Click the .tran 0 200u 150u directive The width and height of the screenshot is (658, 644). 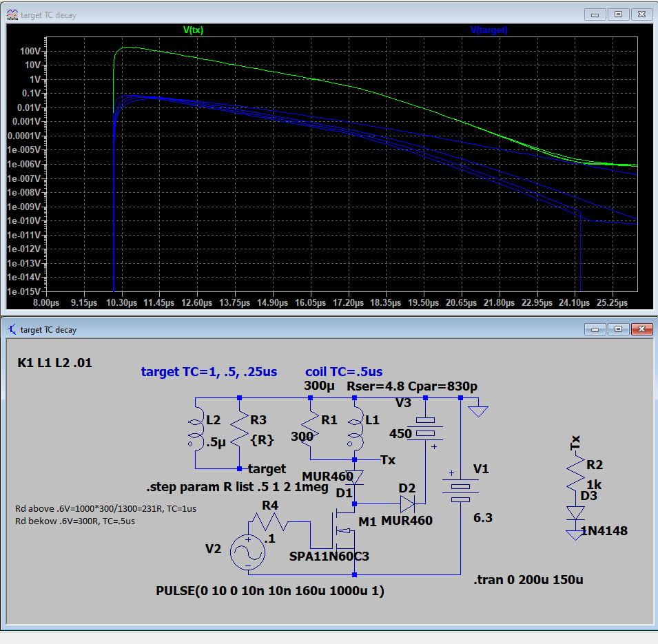click(528, 579)
